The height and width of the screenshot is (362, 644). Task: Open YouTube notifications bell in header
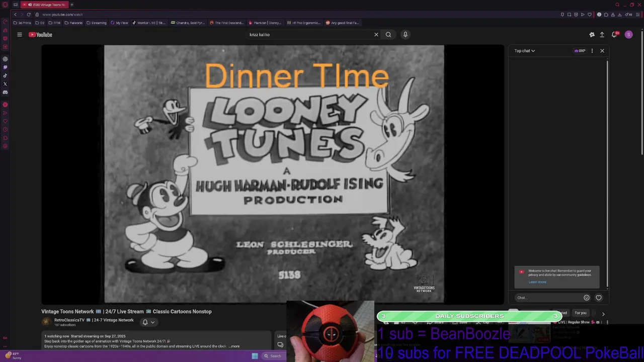point(614,35)
